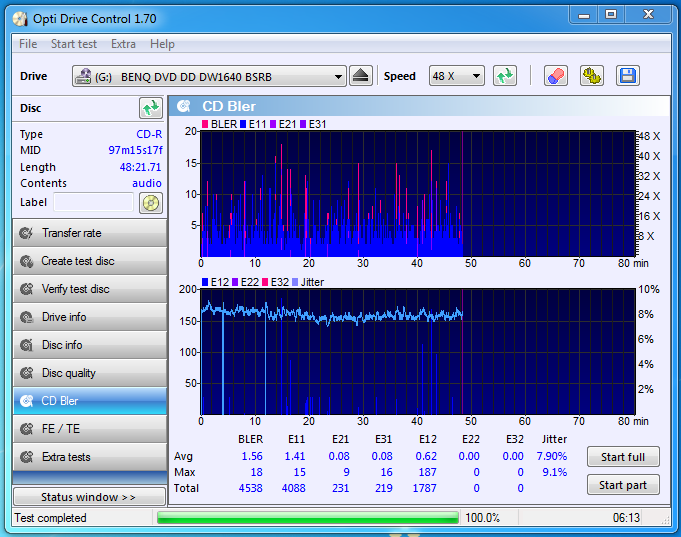Image resolution: width=681 pixels, height=537 pixels.
Task: Click the refresh speed icon beside Speed dropdown
Action: [505, 76]
